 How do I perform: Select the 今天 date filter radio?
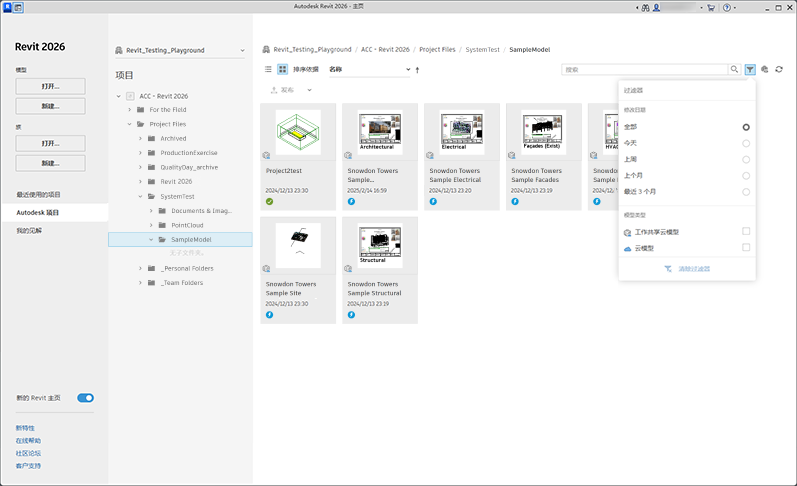tap(746, 143)
